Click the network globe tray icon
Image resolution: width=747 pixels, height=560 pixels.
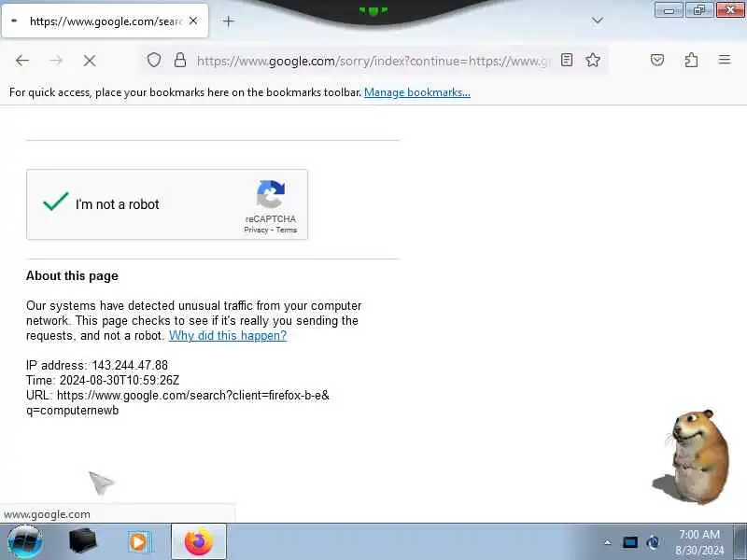pos(653,542)
